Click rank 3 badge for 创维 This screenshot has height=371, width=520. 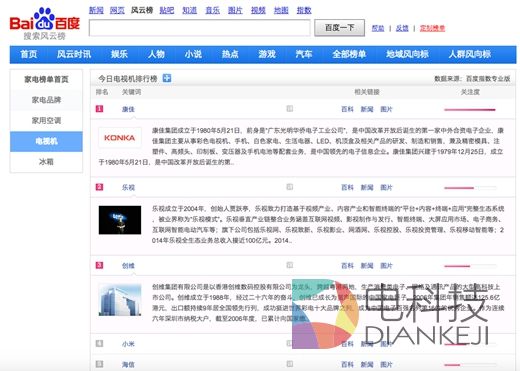[x=99, y=265]
